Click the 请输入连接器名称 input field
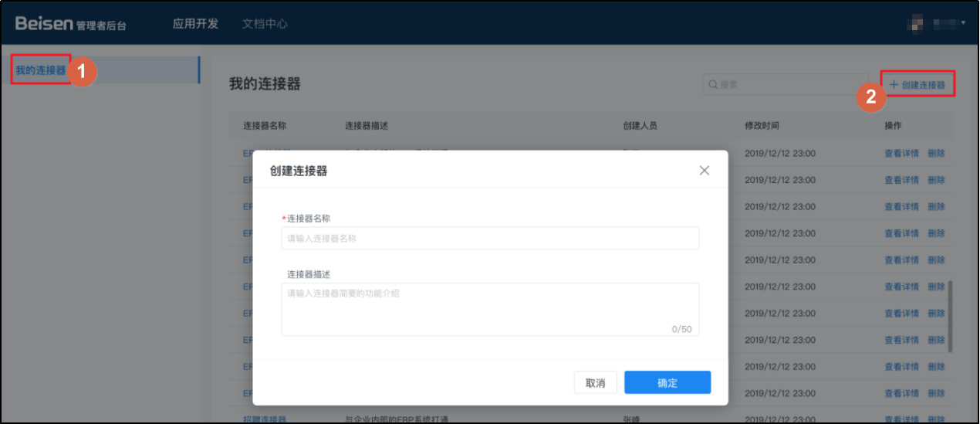 coord(490,239)
